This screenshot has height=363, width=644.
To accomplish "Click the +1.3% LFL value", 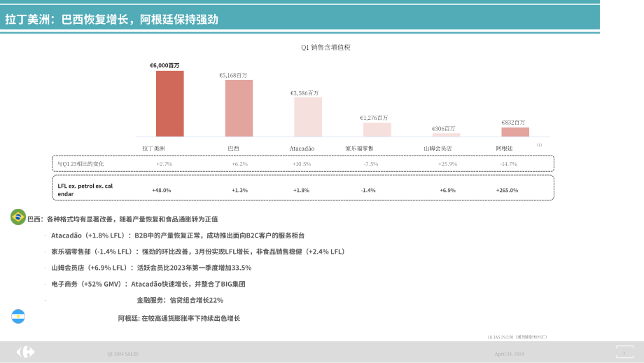I will (240, 191).
